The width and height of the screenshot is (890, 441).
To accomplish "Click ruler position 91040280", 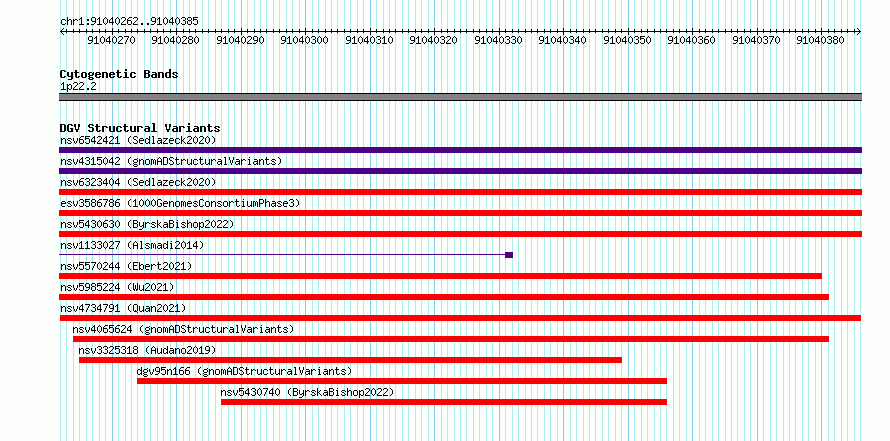I will [176, 40].
